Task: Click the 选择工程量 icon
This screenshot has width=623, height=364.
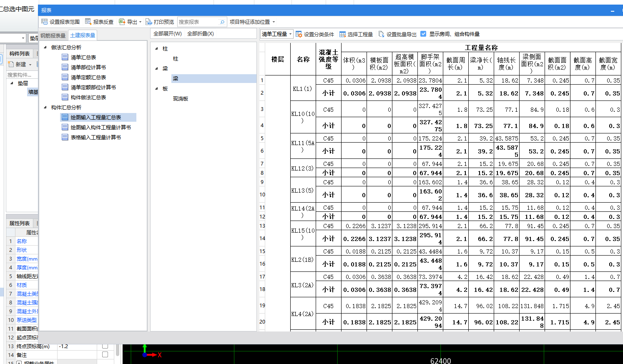Action: pos(343,34)
